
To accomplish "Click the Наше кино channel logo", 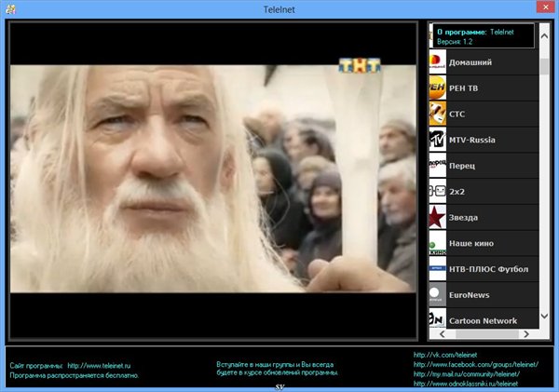I will [x=438, y=243].
